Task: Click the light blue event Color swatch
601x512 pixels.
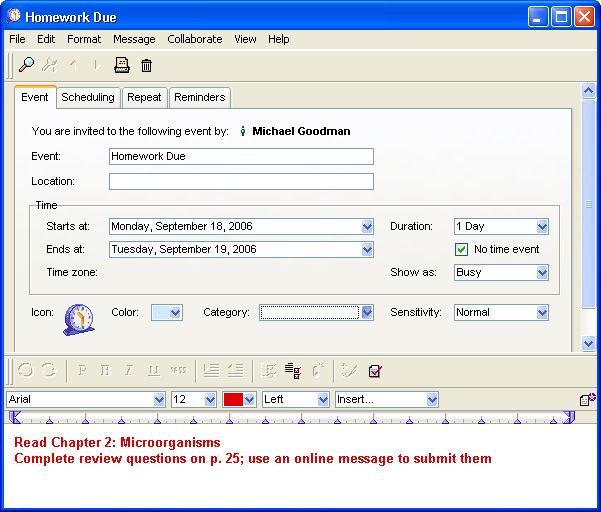Action: tap(161, 313)
